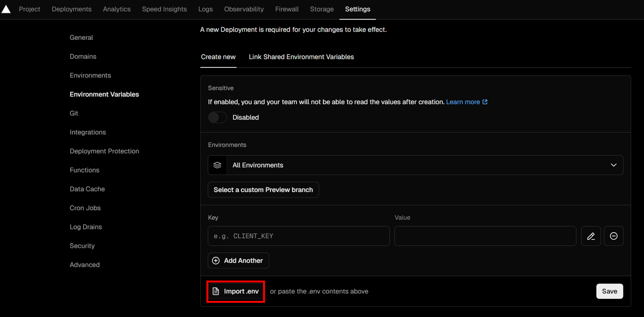
Task: Go to Deployment Protection settings
Action: 105,151
